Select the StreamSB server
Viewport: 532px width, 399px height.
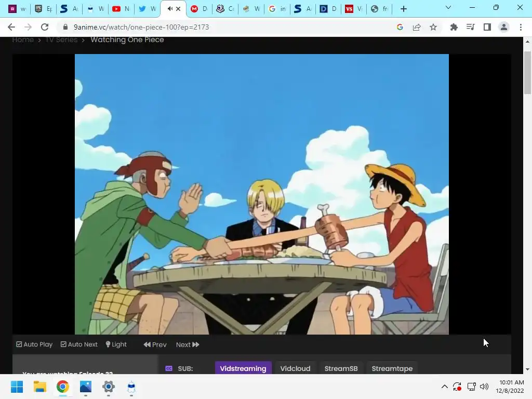(x=341, y=368)
